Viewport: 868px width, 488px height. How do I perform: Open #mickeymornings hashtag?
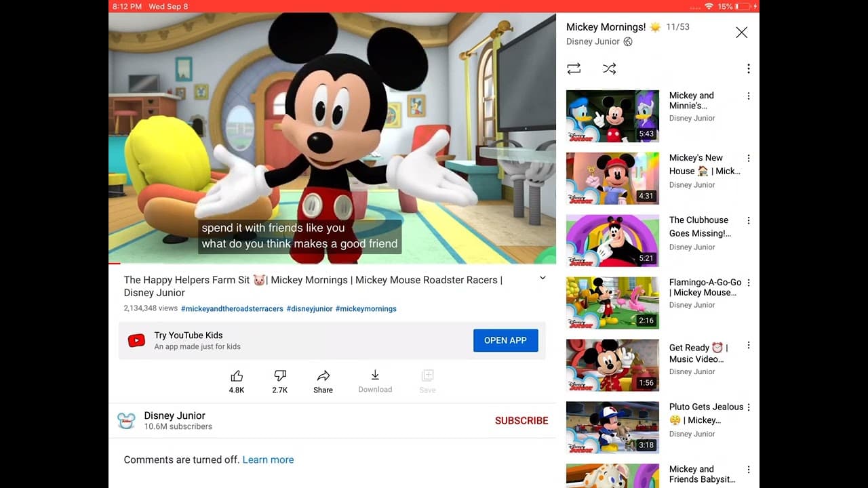point(366,308)
